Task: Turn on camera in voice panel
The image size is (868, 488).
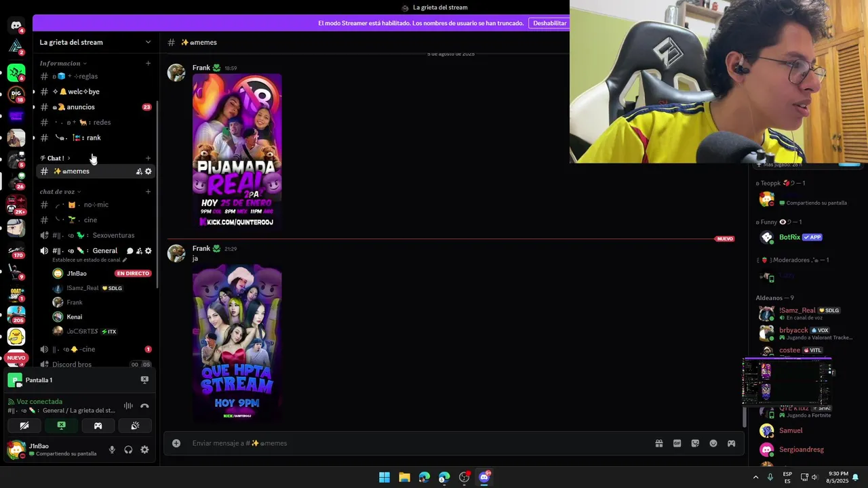Action: point(24,426)
